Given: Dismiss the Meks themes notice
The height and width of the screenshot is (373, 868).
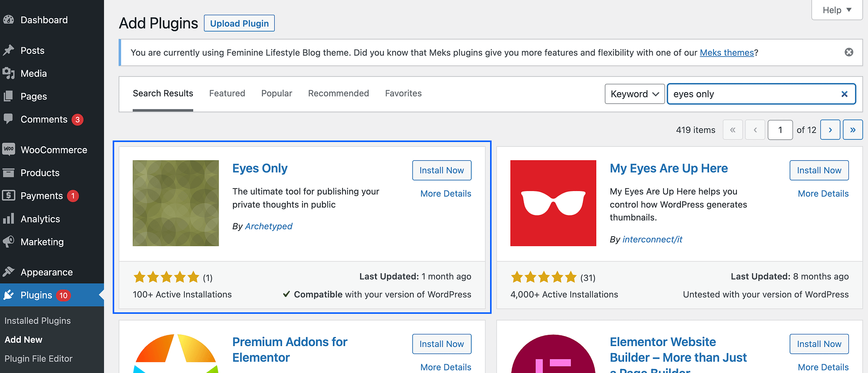Looking at the screenshot, I should pyautogui.click(x=849, y=52).
